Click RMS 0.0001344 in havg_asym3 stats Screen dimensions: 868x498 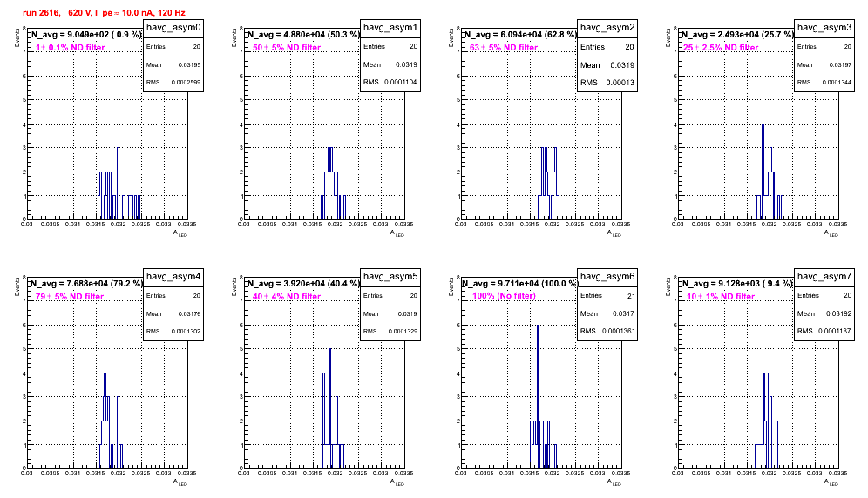coord(824,83)
